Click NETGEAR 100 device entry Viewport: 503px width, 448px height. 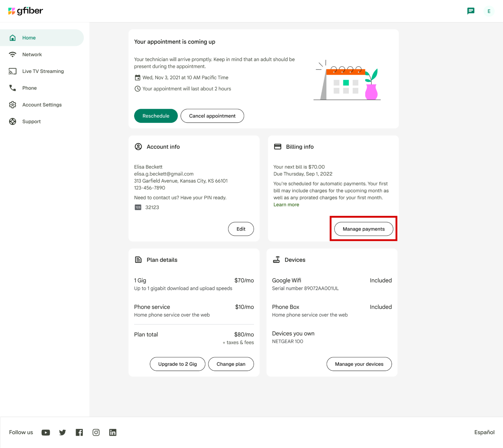[x=287, y=341]
